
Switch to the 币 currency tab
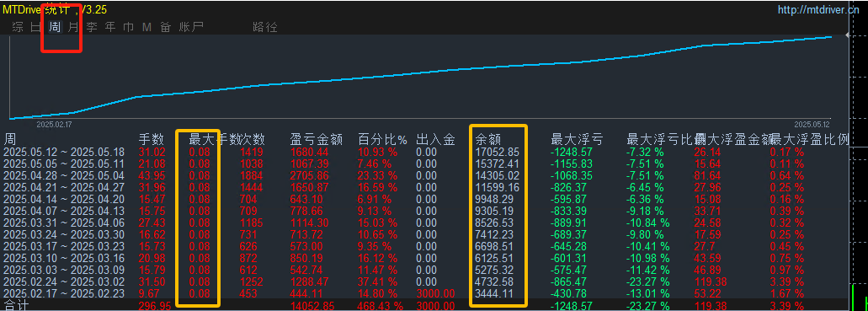pyautogui.click(x=129, y=27)
